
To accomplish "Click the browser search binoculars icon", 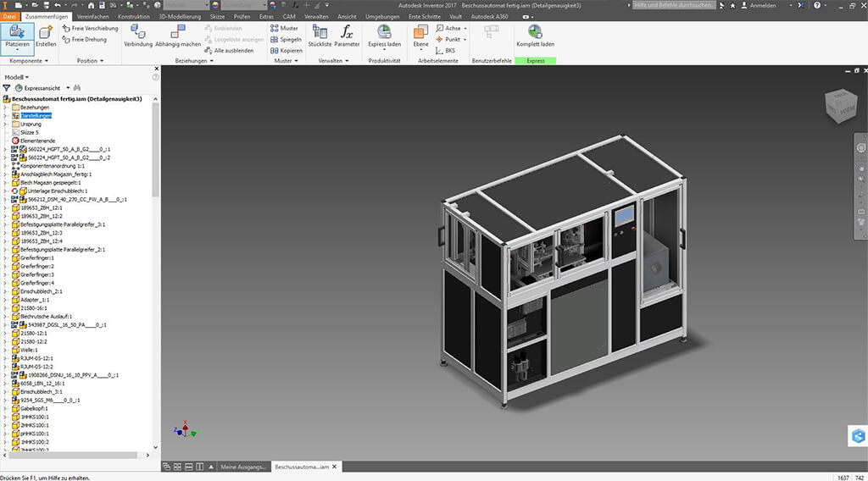I will tap(76, 87).
